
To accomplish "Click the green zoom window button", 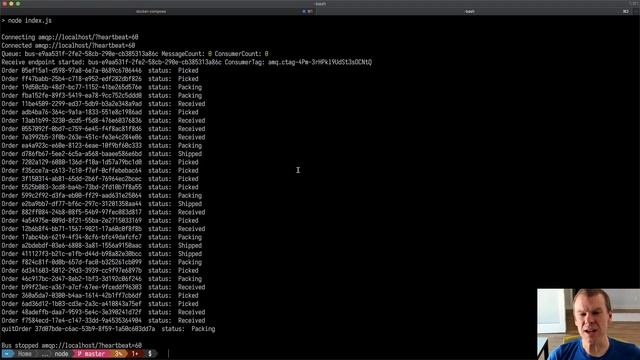I will pos(18,3).
